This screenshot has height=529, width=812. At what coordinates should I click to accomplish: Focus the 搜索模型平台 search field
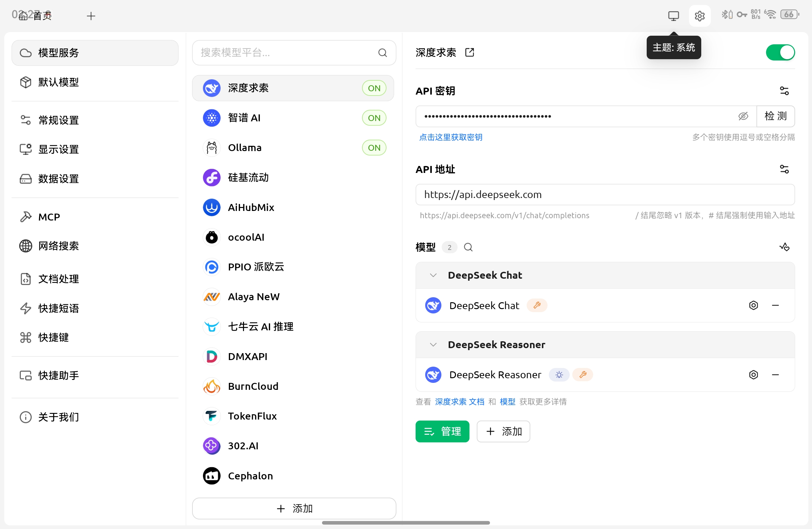[294, 53]
